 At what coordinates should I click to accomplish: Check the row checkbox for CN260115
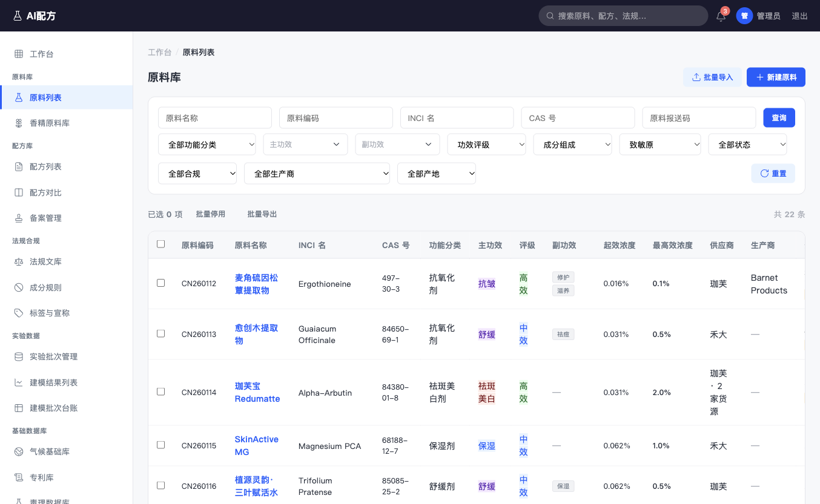tap(160, 445)
